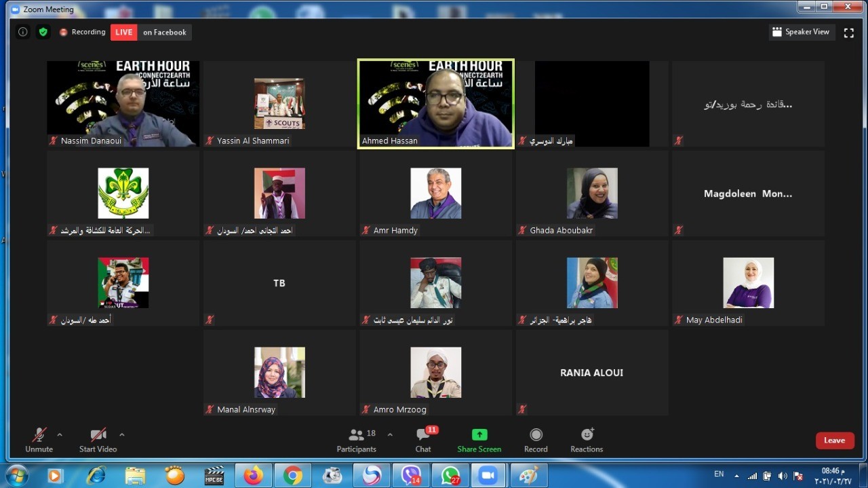Click the LIVE on Facebook indicator
868x488 pixels.
click(x=151, y=32)
